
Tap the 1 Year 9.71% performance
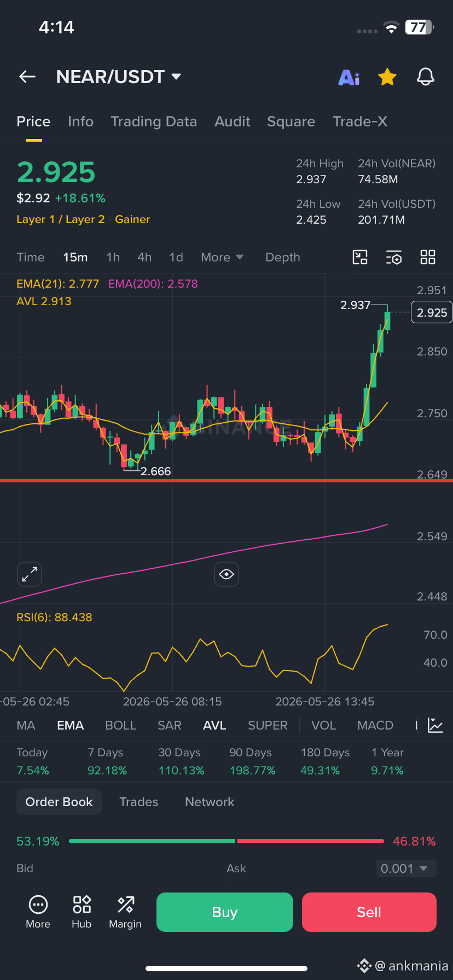(387, 762)
